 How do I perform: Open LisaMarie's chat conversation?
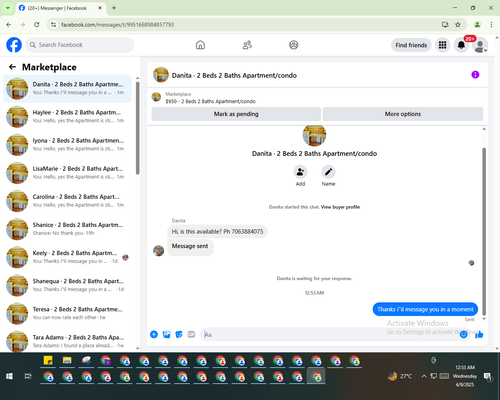(67, 173)
